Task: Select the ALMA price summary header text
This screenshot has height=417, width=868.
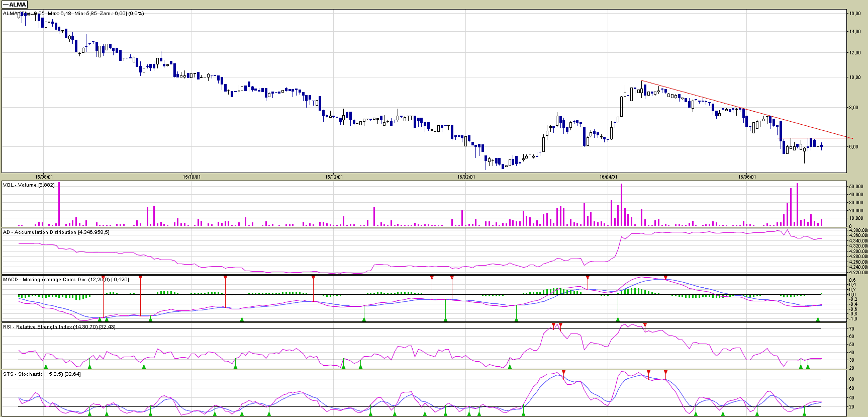Action: pyautogui.click(x=73, y=14)
